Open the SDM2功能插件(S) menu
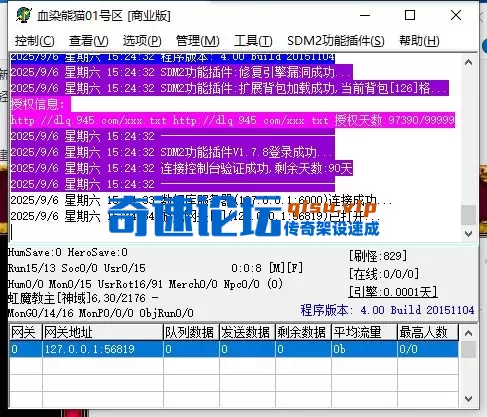Screen dimensions: 487x417 [336, 41]
